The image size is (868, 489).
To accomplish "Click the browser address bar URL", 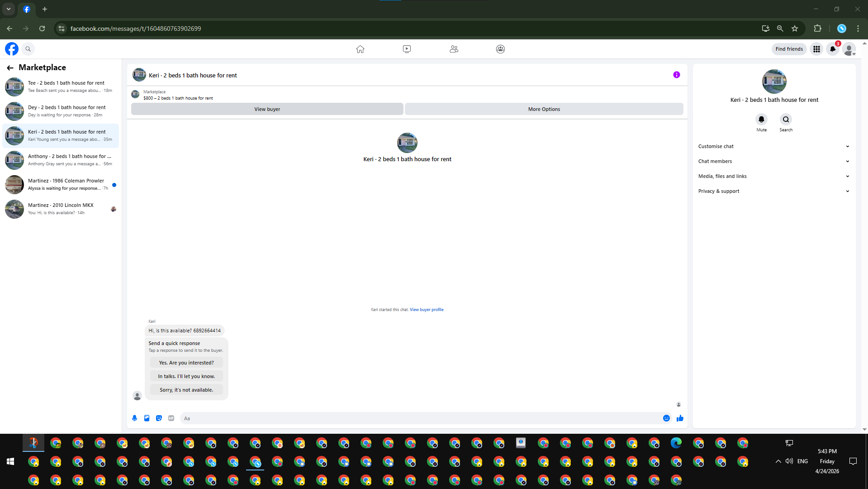I will click(x=136, y=29).
